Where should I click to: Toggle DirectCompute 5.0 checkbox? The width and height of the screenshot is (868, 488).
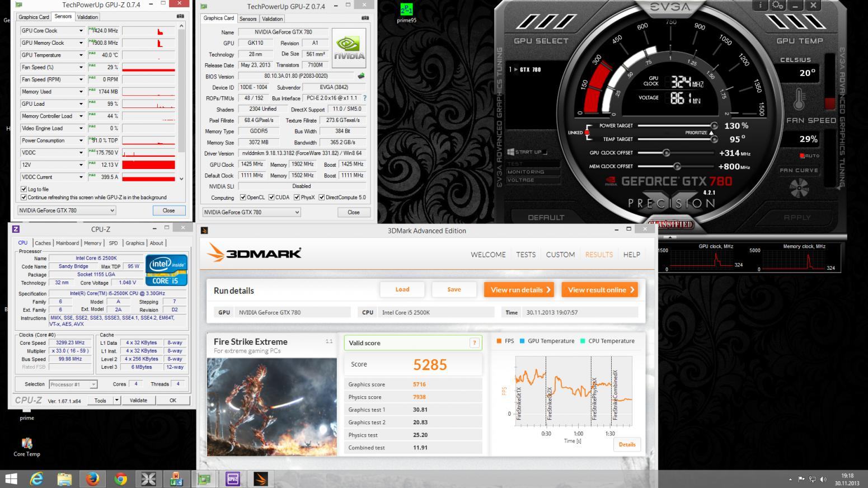[x=321, y=198]
